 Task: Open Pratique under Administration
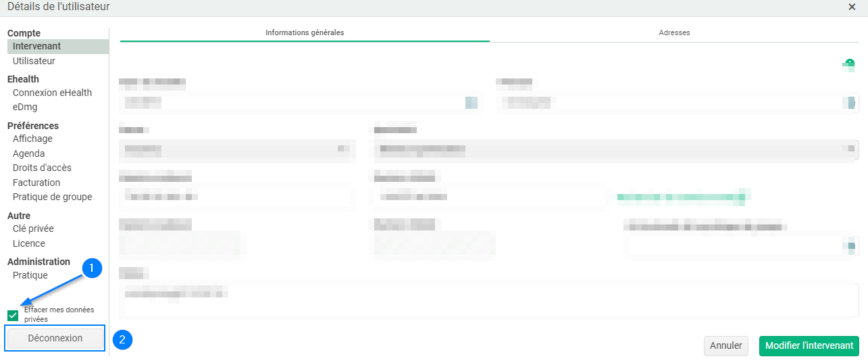pos(30,275)
